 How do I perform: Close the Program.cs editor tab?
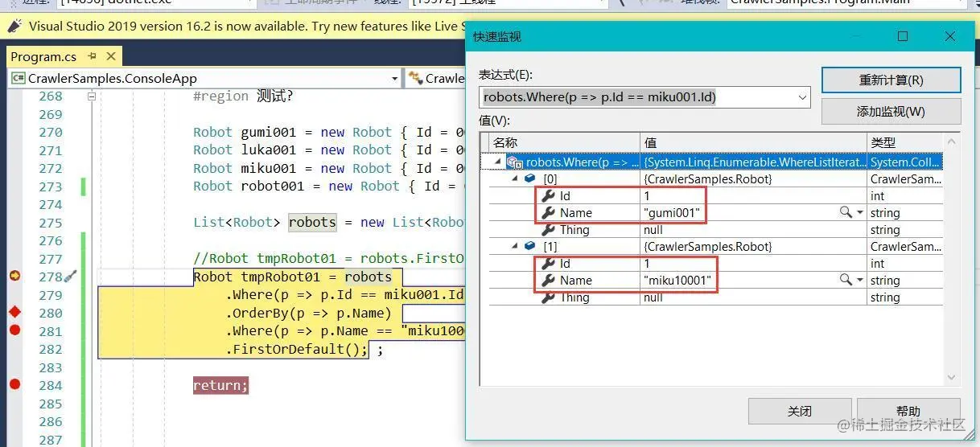pos(110,56)
